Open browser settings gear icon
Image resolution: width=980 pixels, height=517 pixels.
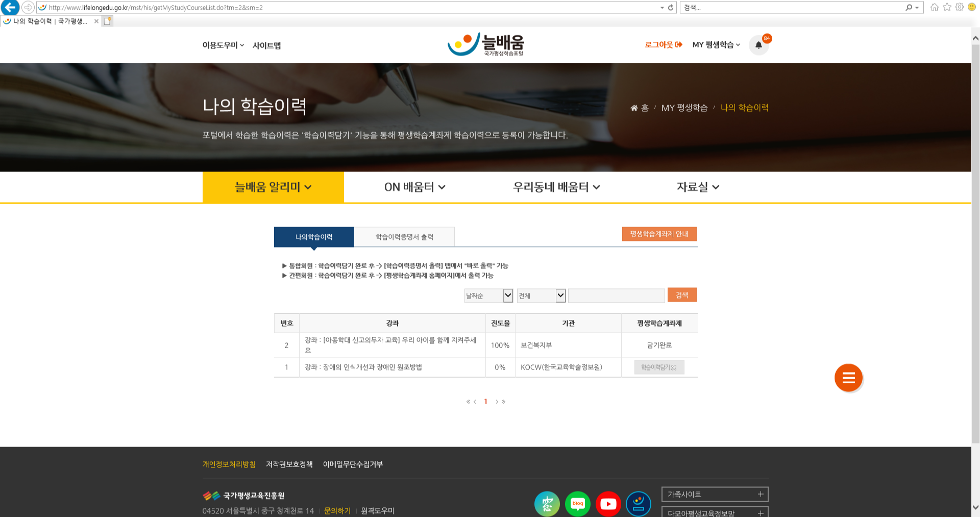click(x=960, y=7)
